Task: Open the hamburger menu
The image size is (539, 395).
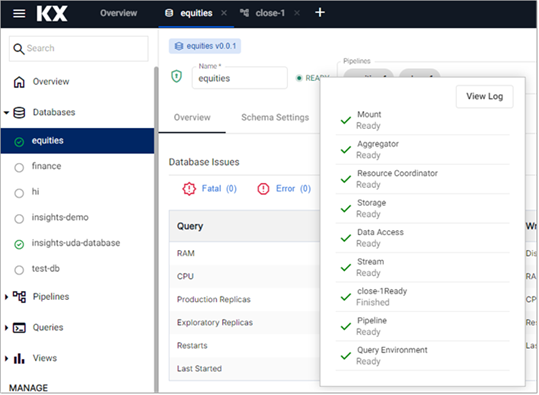Action: [x=19, y=13]
